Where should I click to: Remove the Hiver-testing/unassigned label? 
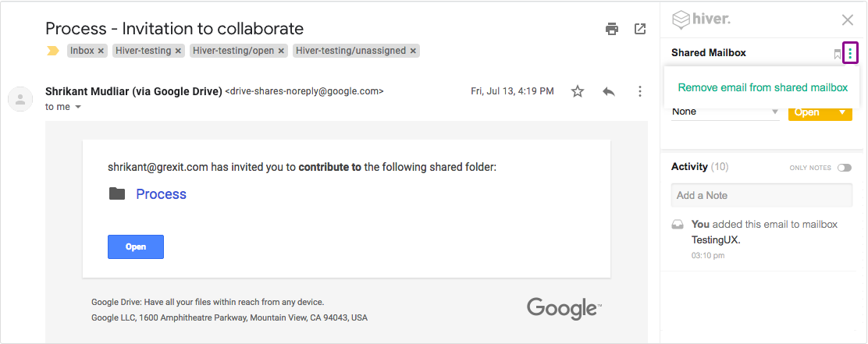pos(413,51)
